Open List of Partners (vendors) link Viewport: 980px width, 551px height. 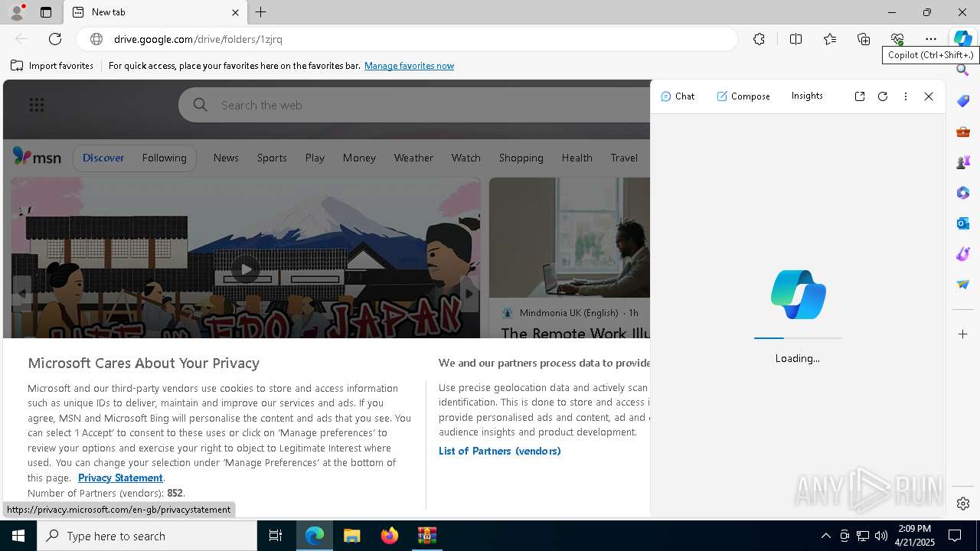(500, 451)
